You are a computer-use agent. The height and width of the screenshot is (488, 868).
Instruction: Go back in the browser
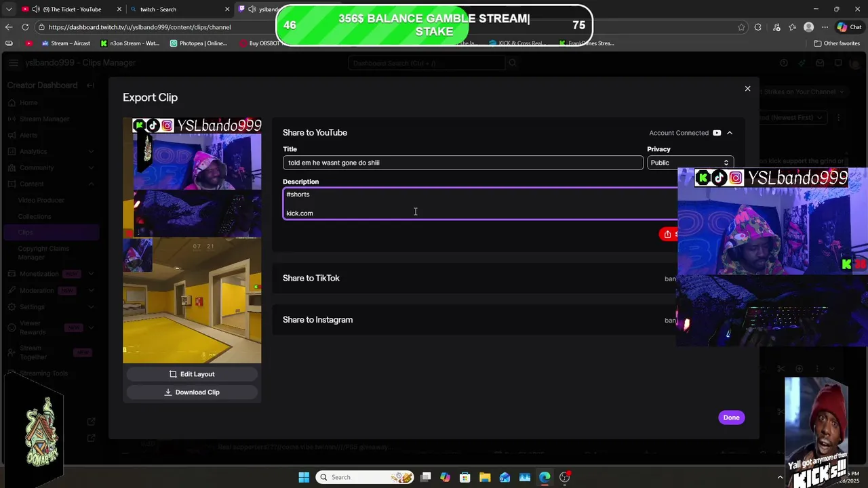click(x=9, y=27)
